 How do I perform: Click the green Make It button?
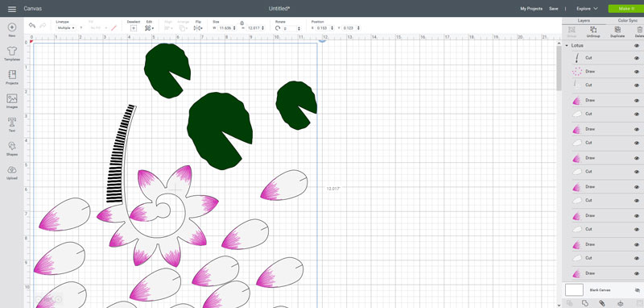pyautogui.click(x=626, y=9)
